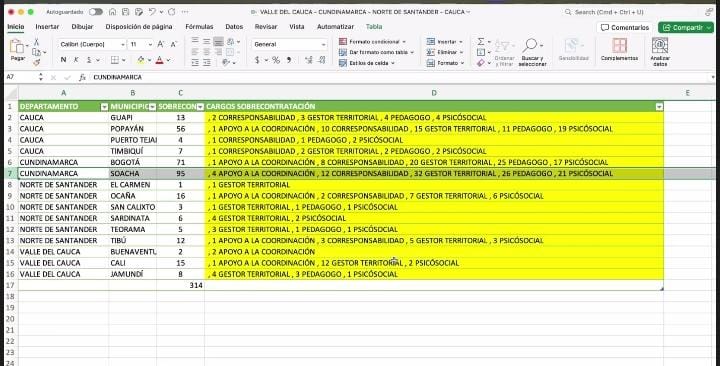Open the font color dropdown arrow
720x366 pixels.
pos(169,60)
